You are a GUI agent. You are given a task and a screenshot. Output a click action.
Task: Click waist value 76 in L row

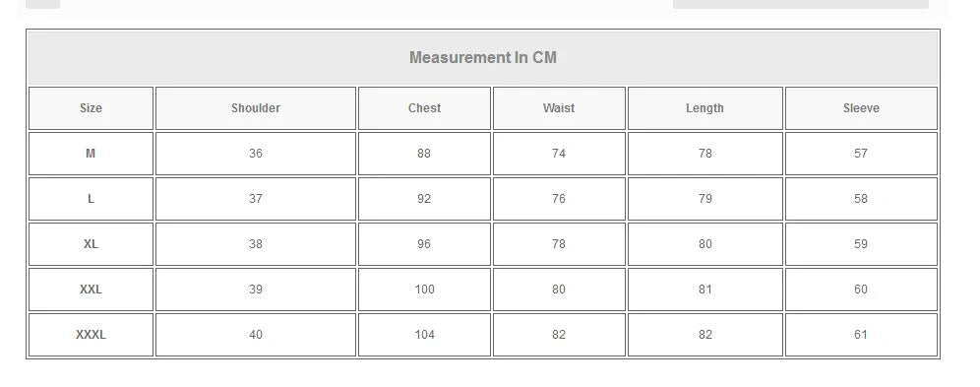tap(559, 199)
